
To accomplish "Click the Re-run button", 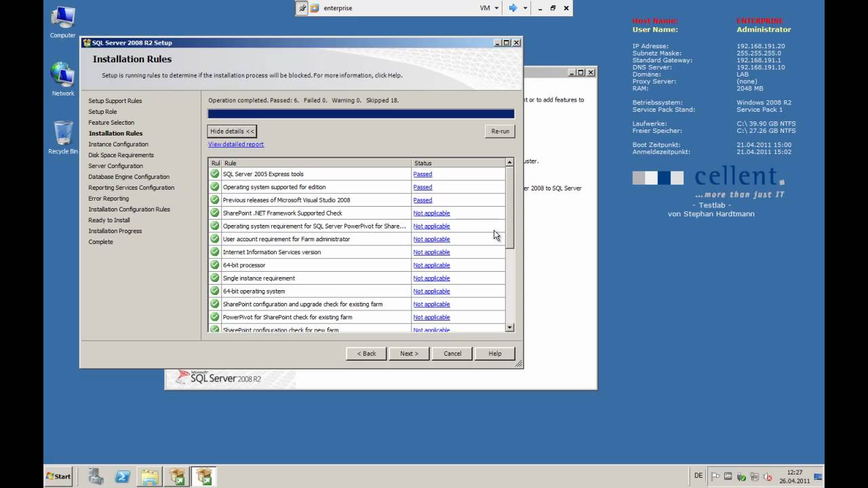I will [x=500, y=131].
